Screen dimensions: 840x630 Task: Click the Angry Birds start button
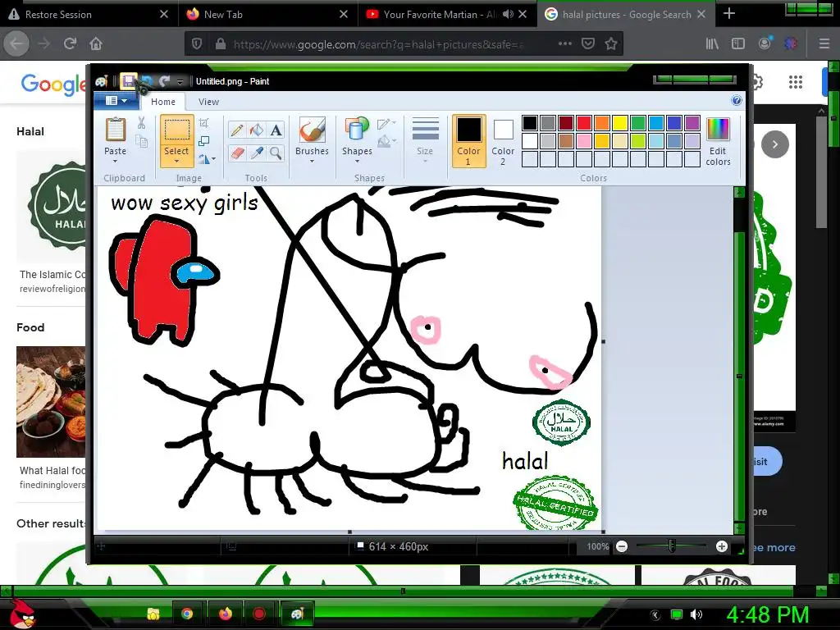click(23, 614)
